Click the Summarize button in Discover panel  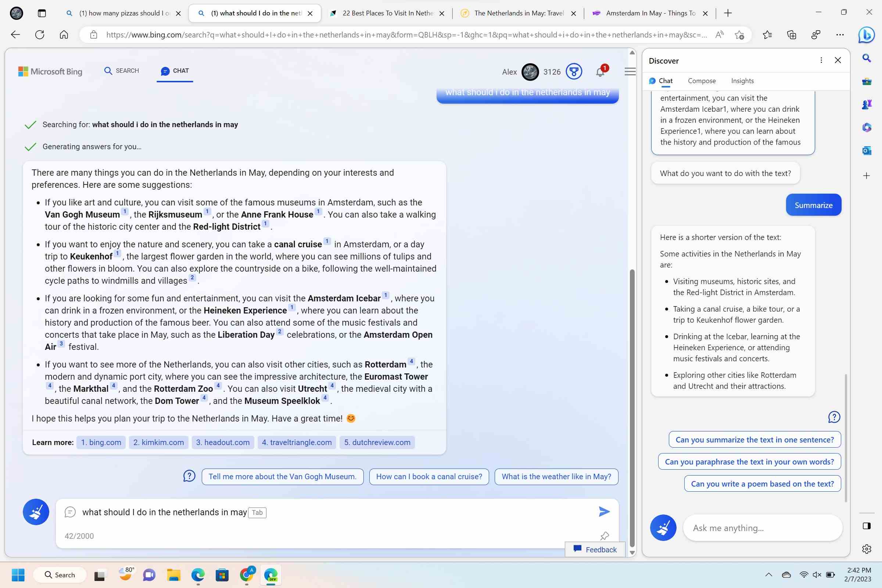tap(813, 205)
